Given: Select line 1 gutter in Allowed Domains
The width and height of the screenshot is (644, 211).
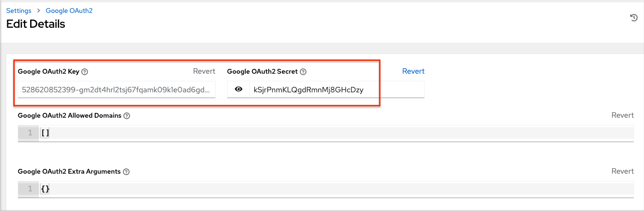Looking at the screenshot, I should [x=29, y=133].
